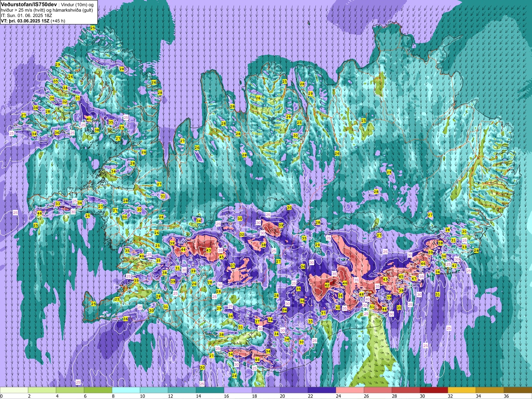Pick the 20–22 legend color segment
532x399 pixels.
click(294, 390)
